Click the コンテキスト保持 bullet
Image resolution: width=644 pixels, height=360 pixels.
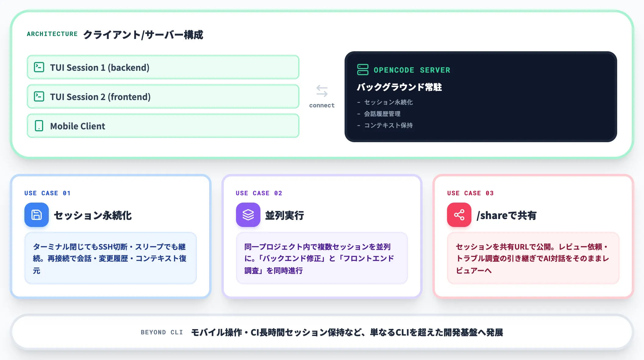pos(385,125)
